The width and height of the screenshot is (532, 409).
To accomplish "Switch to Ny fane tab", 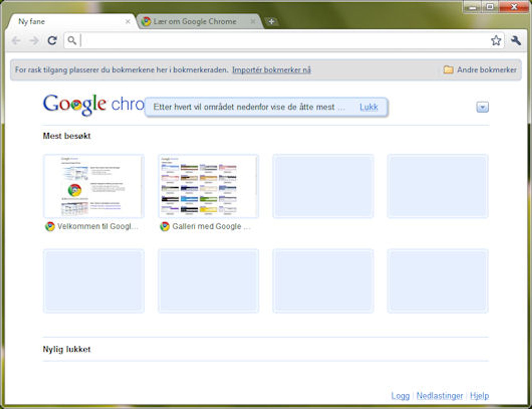I will point(72,22).
